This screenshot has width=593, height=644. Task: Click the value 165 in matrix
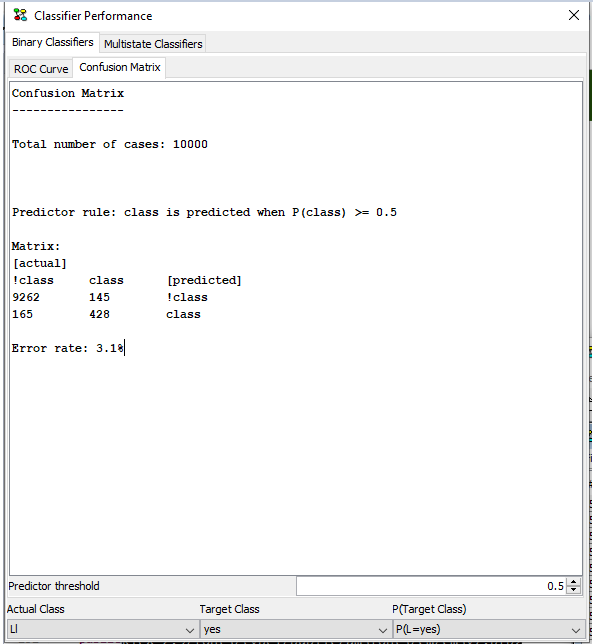(x=22, y=314)
